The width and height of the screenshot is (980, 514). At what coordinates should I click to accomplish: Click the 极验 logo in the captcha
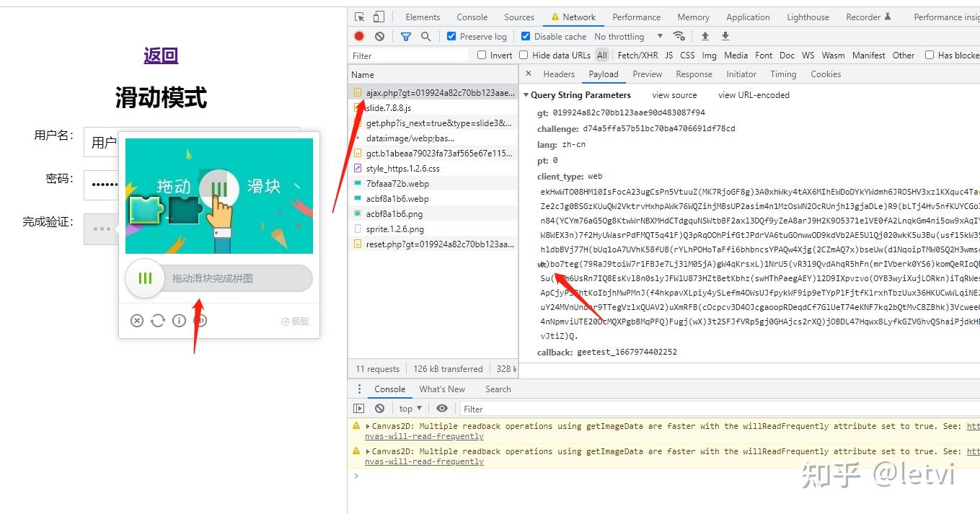point(295,322)
